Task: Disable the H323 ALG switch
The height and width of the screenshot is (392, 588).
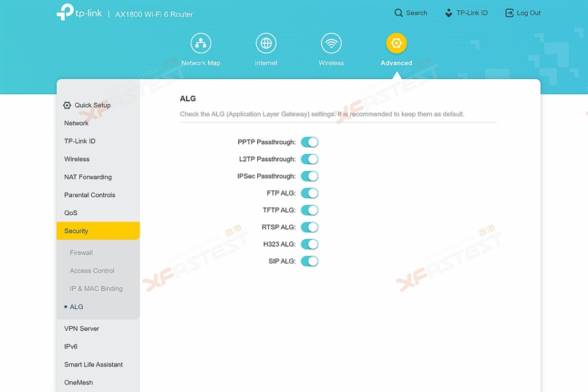Action: 310,244
